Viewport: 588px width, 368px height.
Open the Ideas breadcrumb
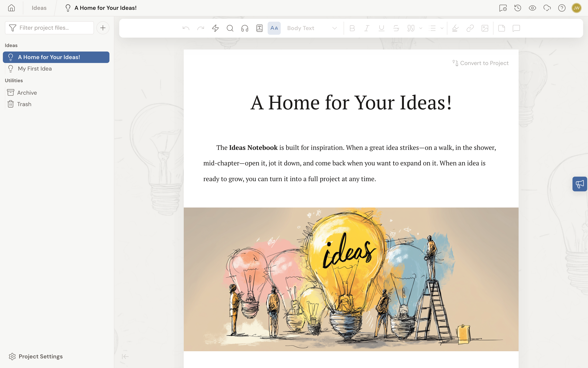point(39,8)
